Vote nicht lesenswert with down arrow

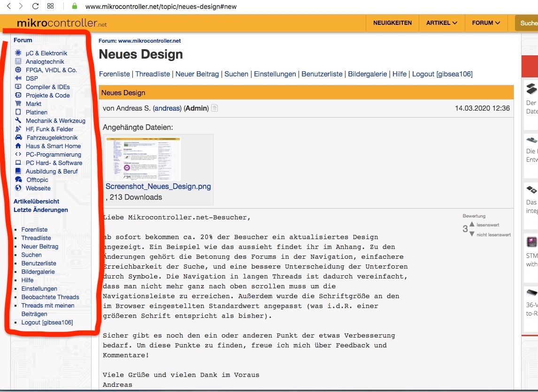[472, 234]
